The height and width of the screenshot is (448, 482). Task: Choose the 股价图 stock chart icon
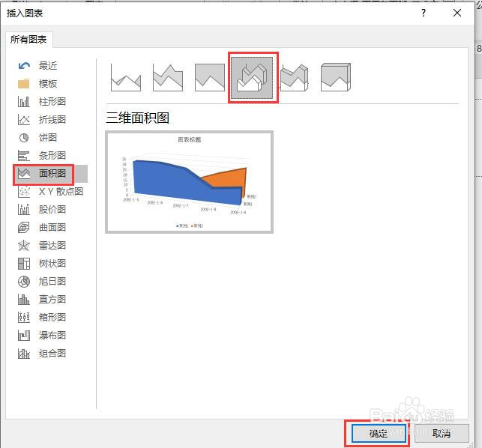(x=24, y=210)
